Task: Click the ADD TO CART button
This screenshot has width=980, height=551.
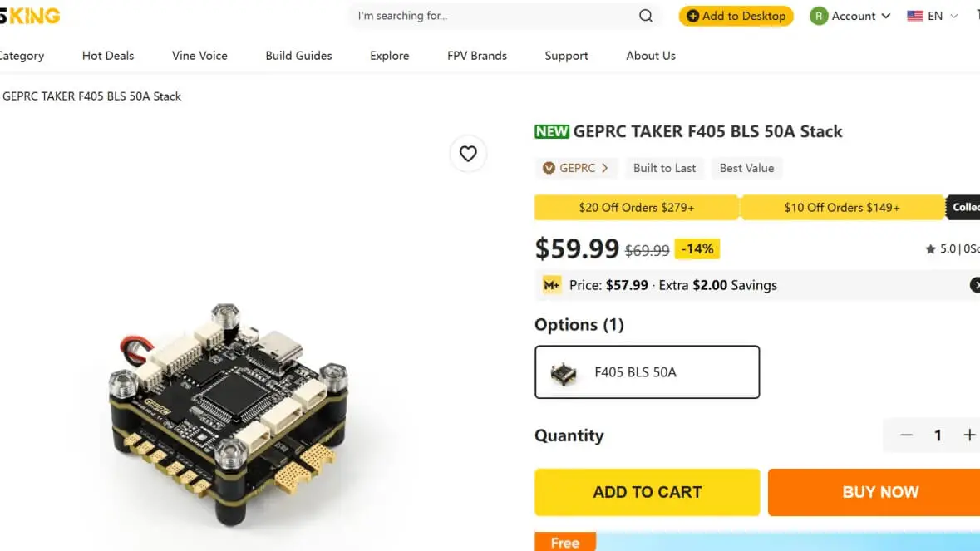Action: pyautogui.click(x=647, y=492)
